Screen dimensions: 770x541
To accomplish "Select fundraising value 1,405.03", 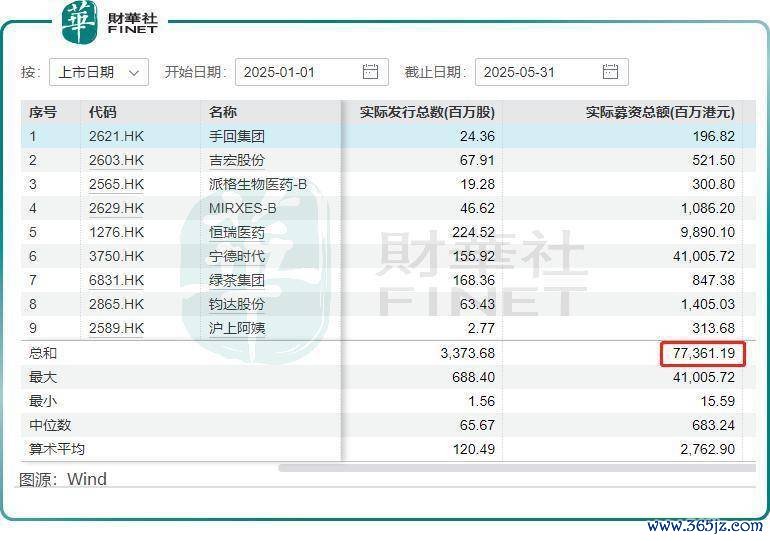I will coord(708,304).
